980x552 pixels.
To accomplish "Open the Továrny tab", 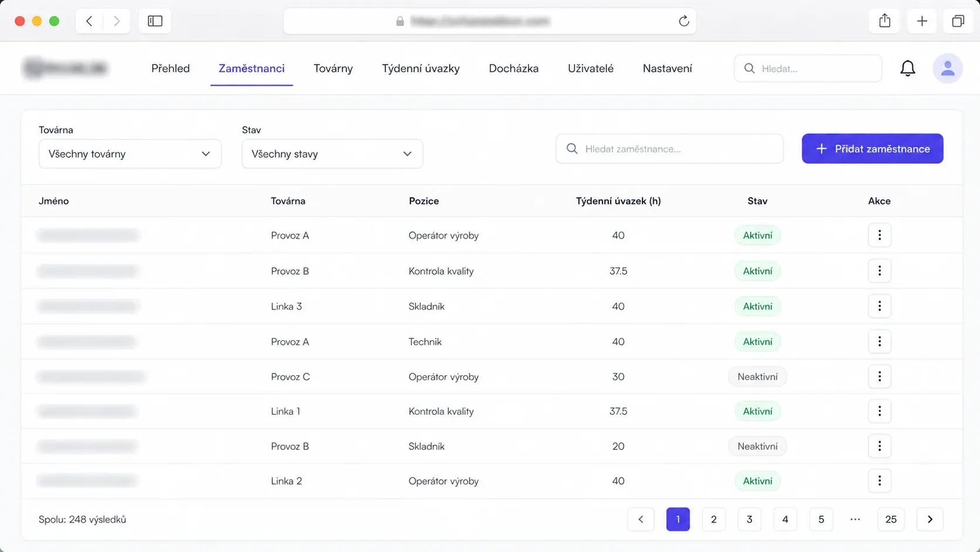I will click(333, 69).
